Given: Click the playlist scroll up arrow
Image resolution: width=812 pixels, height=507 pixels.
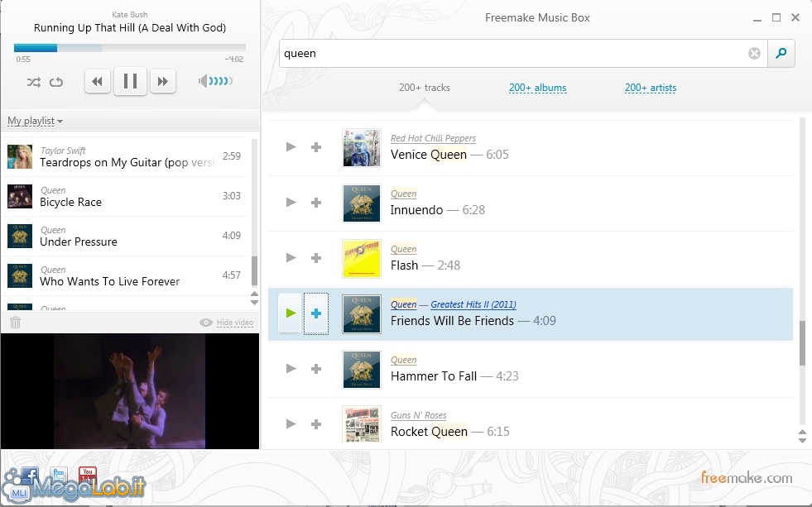Looking at the screenshot, I should point(254,294).
